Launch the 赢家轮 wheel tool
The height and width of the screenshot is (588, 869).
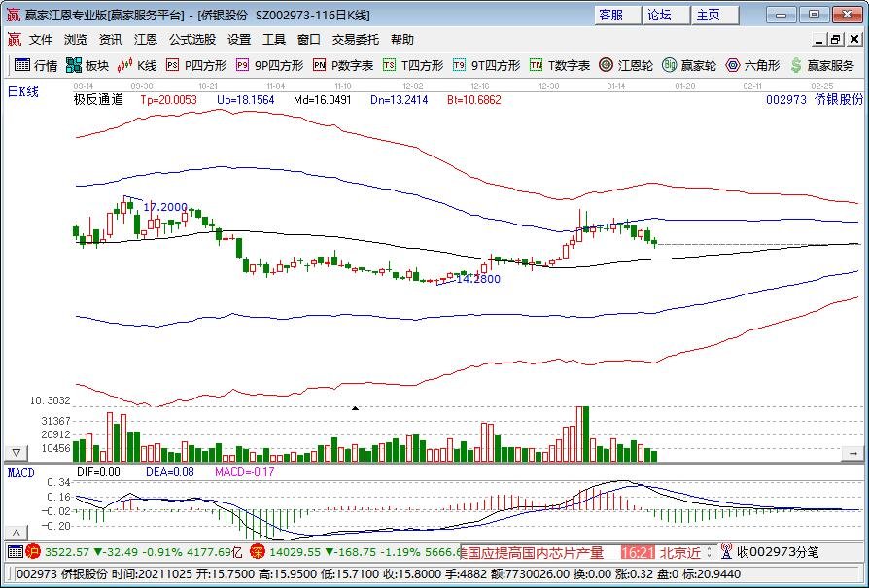click(x=689, y=65)
